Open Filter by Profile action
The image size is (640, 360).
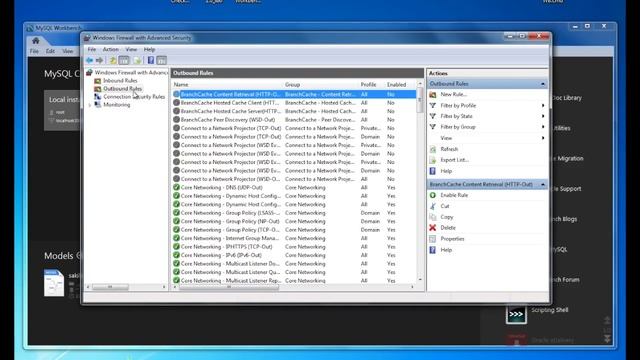coord(458,105)
